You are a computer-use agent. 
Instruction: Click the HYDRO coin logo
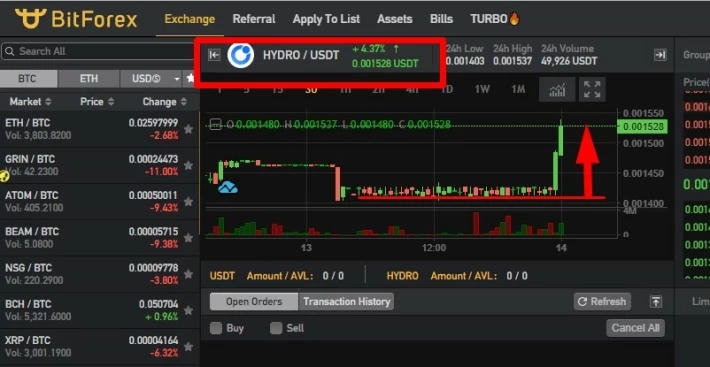(x=240, y=56)
